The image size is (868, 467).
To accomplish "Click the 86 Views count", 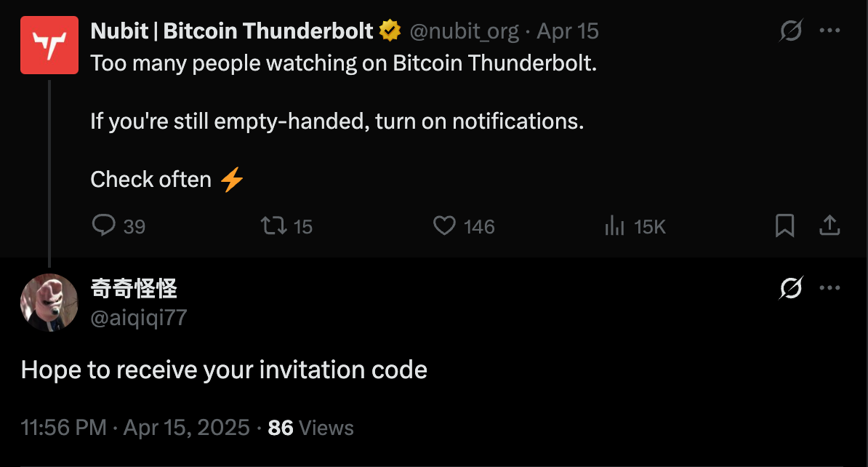I will click(x=310, y=428).
